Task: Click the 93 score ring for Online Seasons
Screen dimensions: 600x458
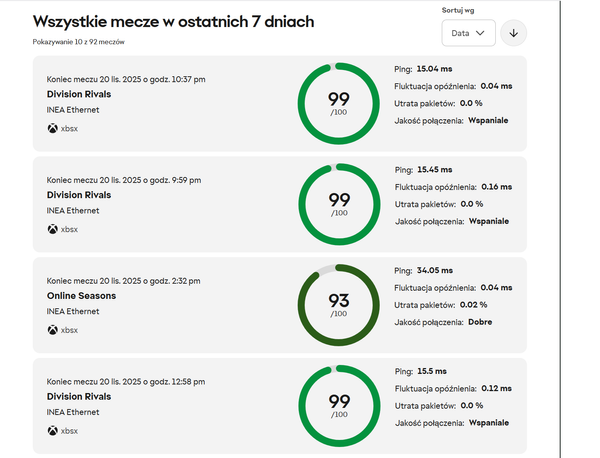Action: pos(339,304)
